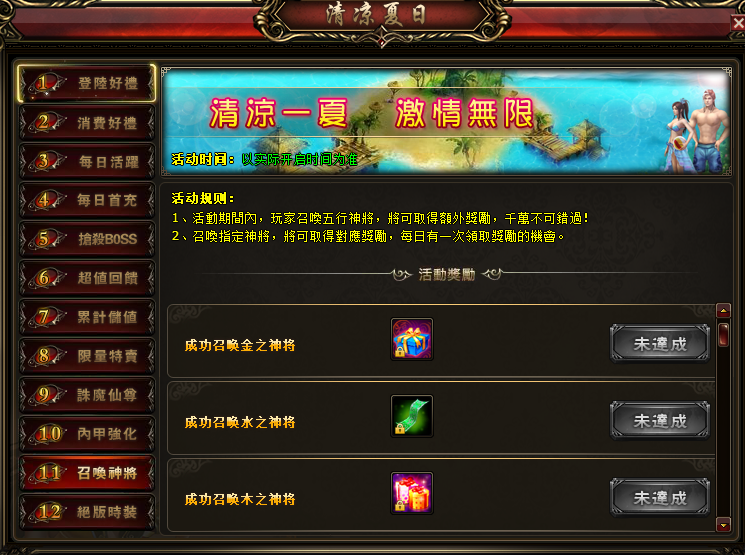Click 未達成 button for 金之神将 reward
This screenshot has width=745, height=555.
[659, 344]
